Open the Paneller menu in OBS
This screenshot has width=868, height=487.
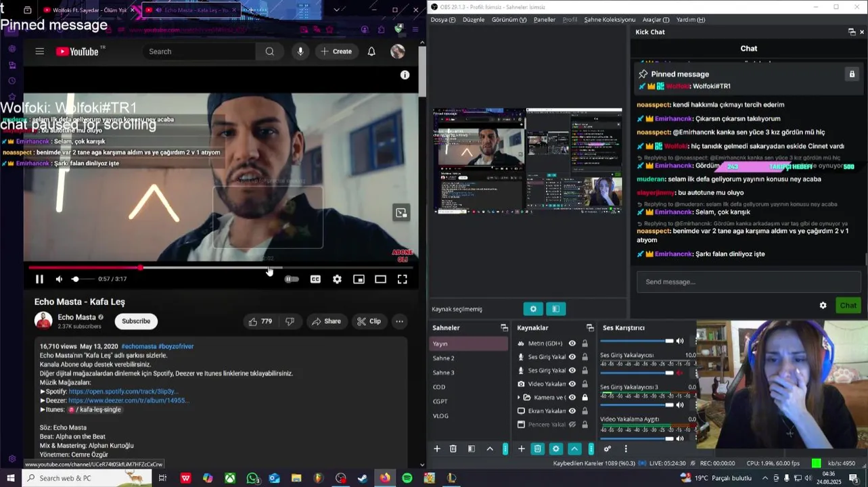[545, 20]
